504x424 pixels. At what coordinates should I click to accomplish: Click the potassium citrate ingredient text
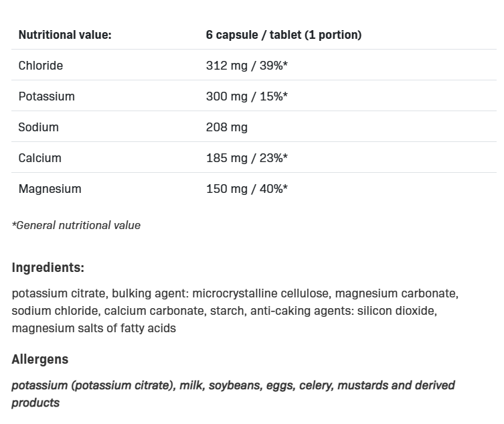coord(58,293)
